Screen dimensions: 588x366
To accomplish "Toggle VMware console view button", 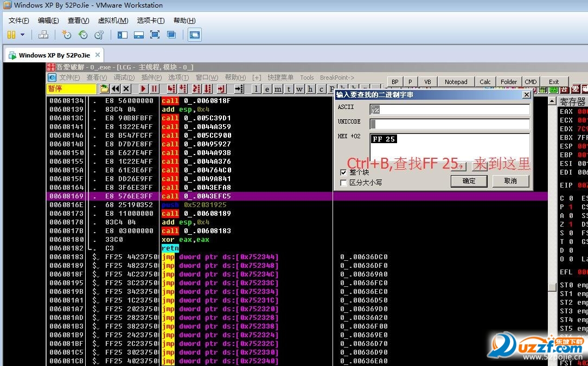I will [194, 35].
